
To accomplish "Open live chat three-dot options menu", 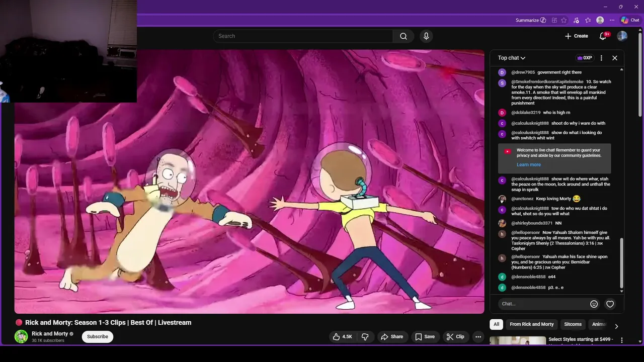I will pyautogui.click(x=601, y=58).
